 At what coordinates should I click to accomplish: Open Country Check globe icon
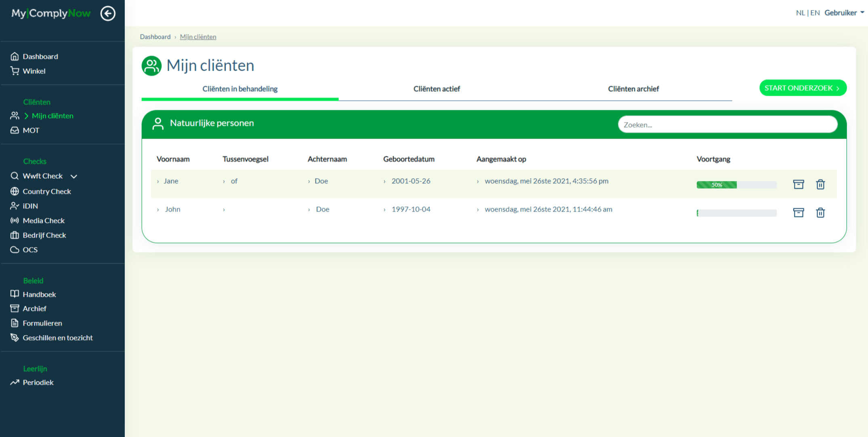coord(15,191)
